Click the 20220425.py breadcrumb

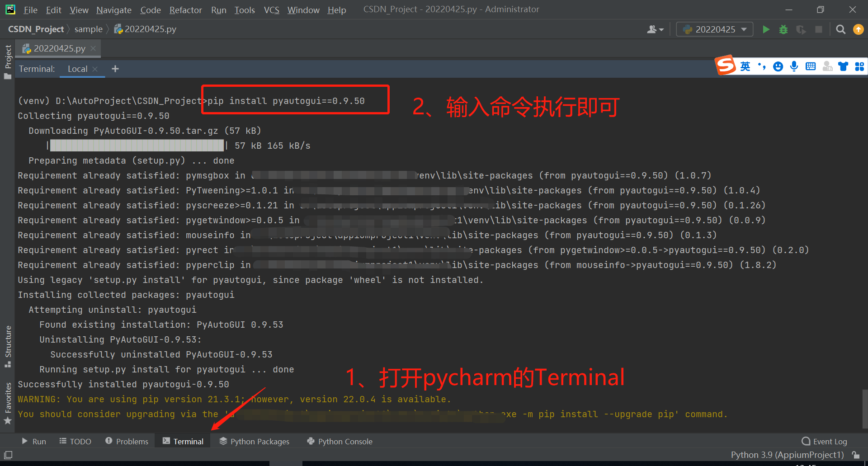coord(145,29)
